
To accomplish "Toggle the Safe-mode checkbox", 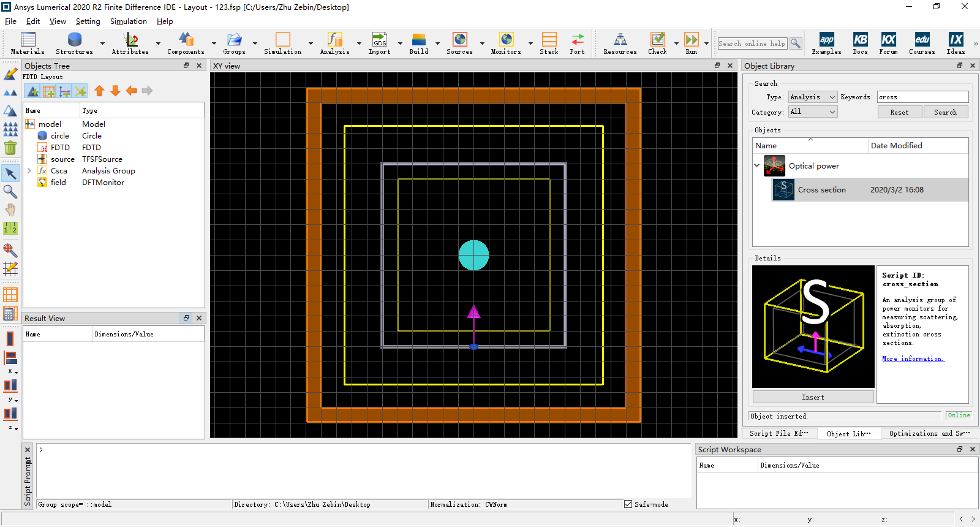I will click(628, 504).
